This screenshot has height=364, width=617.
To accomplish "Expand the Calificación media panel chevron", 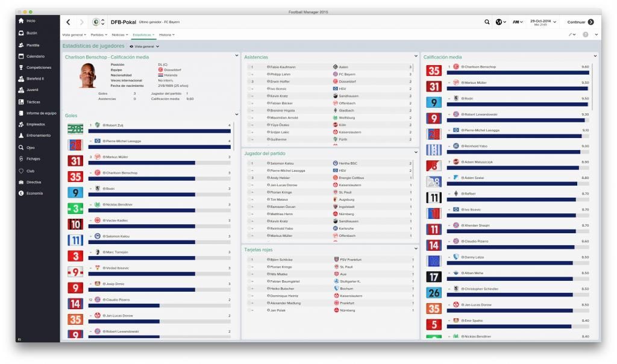I will pyautogui.click(x=595, y=56).
